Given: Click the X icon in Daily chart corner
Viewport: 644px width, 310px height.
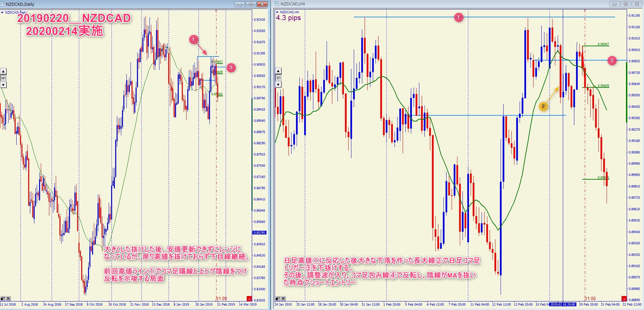Looking at the screenshot, I should coord(8,298).
